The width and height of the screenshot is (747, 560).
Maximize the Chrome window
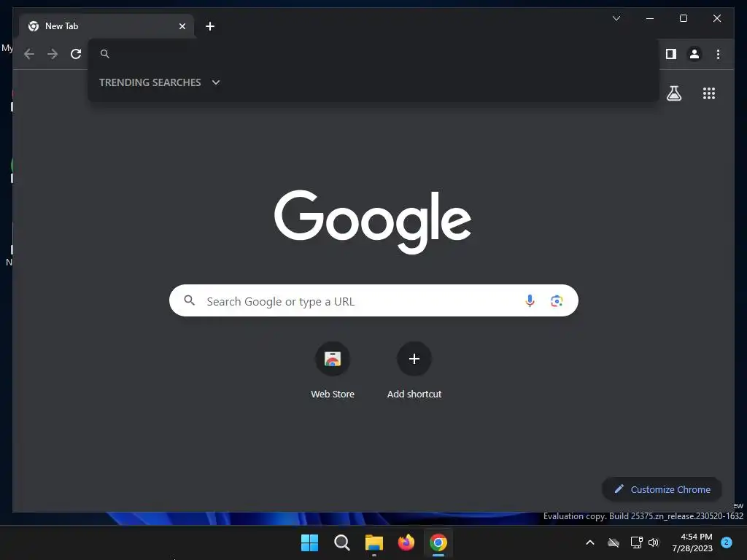pos(683,18)
